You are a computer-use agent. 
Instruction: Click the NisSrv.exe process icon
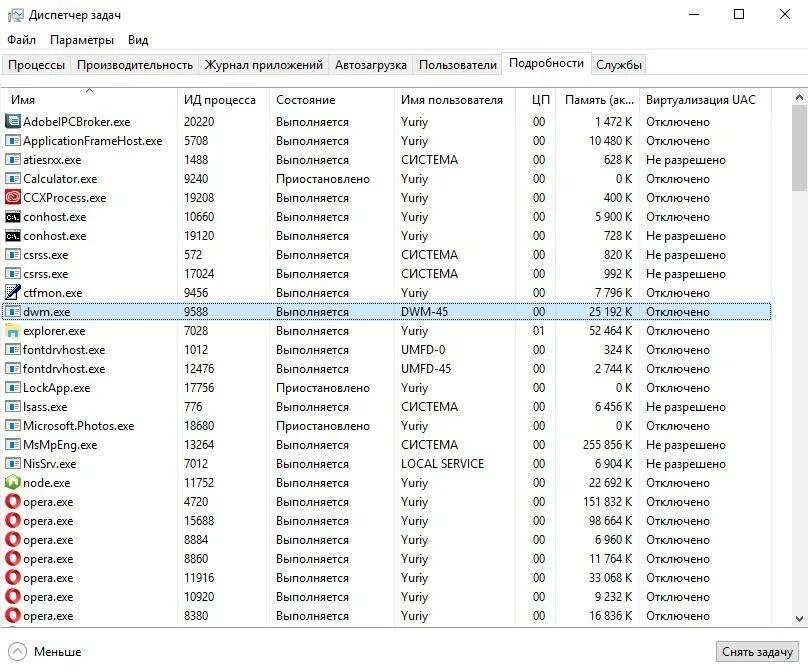pos(12,463)
